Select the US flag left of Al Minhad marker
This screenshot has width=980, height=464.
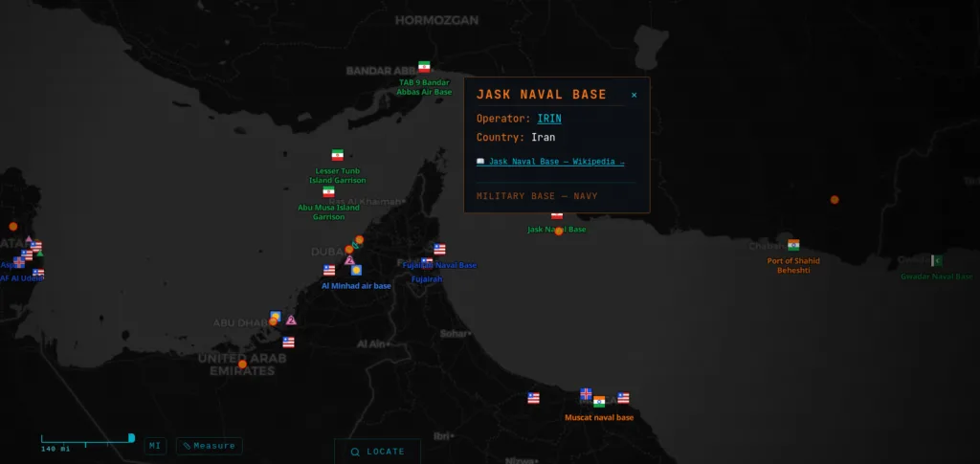tap(329, 271)
